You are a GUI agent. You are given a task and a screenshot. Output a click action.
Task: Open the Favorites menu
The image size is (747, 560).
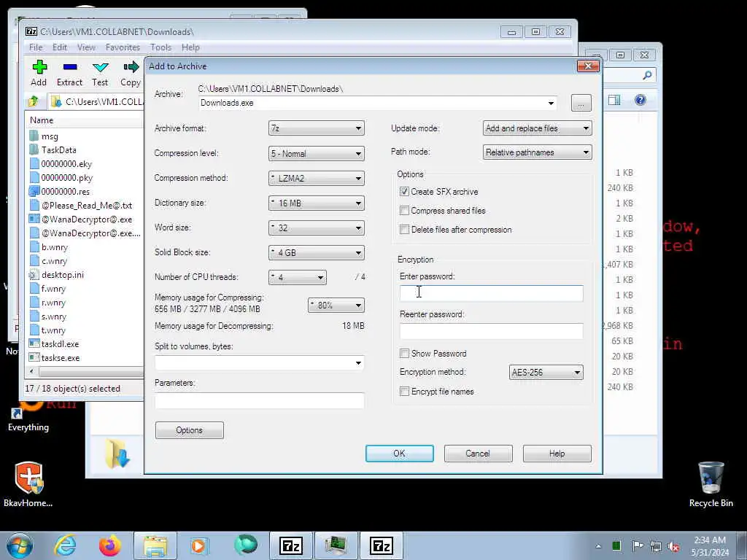[x=123, y=47]
